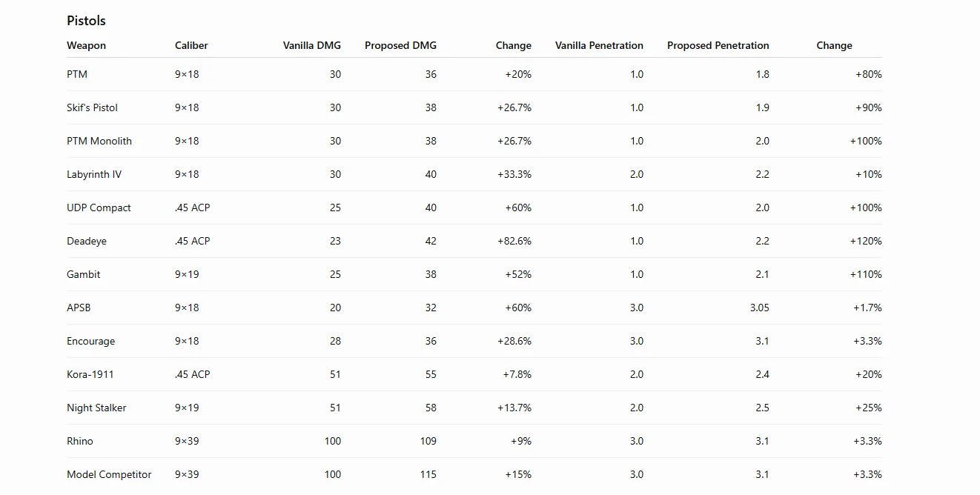Image resolution: width=980 pixels, height=495 pixels.
Task: Click the Pistols section heading
Action: tap(86, 21)
